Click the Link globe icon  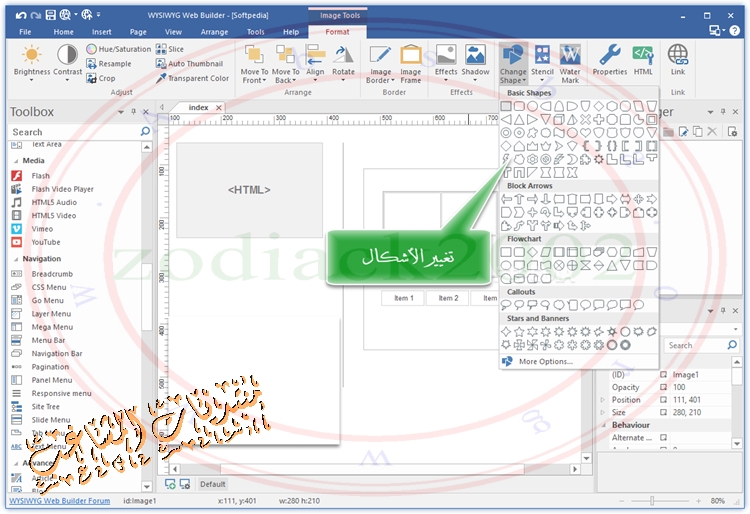click(678, 58)
